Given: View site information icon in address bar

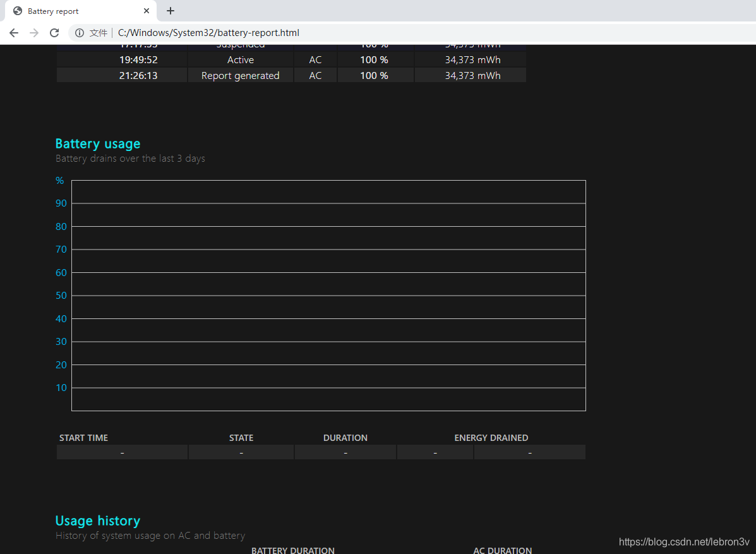Looking at the screenshot, I should [80, 33].
